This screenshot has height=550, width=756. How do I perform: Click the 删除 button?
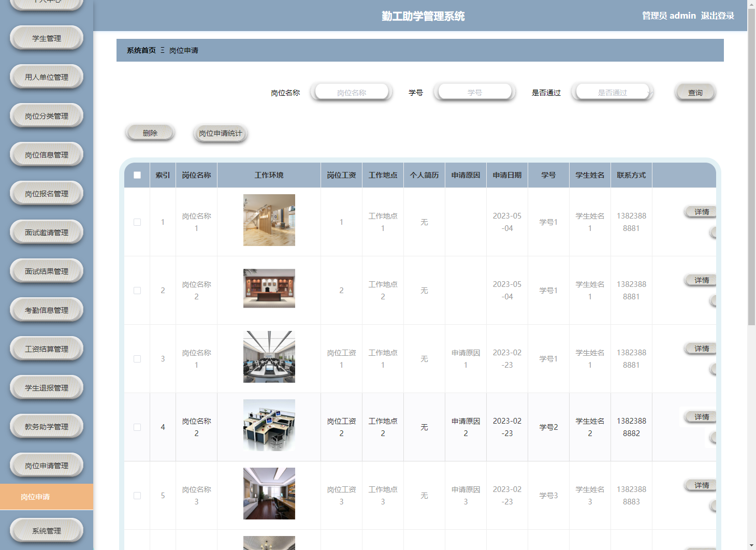click(x=150, y=133)
